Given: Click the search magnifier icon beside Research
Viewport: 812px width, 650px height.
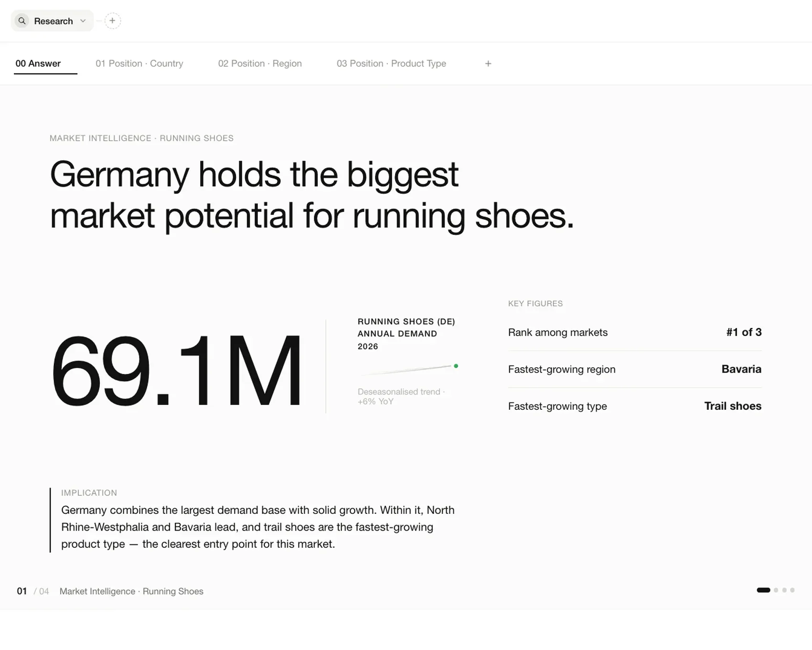Looking at the screenshot, I should tap(22, 21).
